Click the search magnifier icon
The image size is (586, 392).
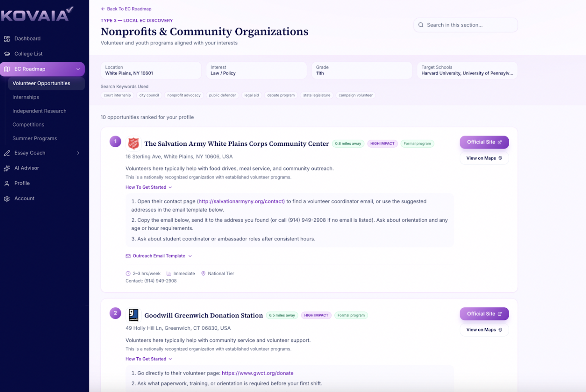pos(421,25)
